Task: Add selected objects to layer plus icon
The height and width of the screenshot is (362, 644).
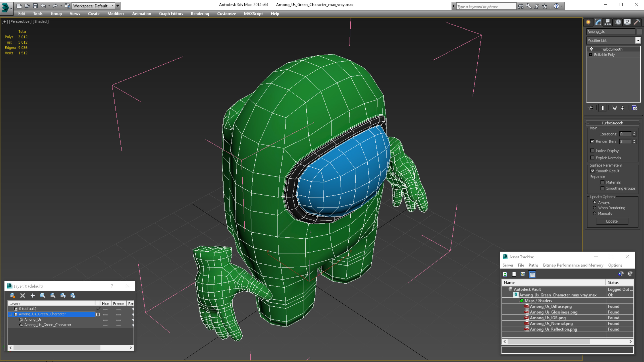Action: pyautogui.click(x=32, y=296)
